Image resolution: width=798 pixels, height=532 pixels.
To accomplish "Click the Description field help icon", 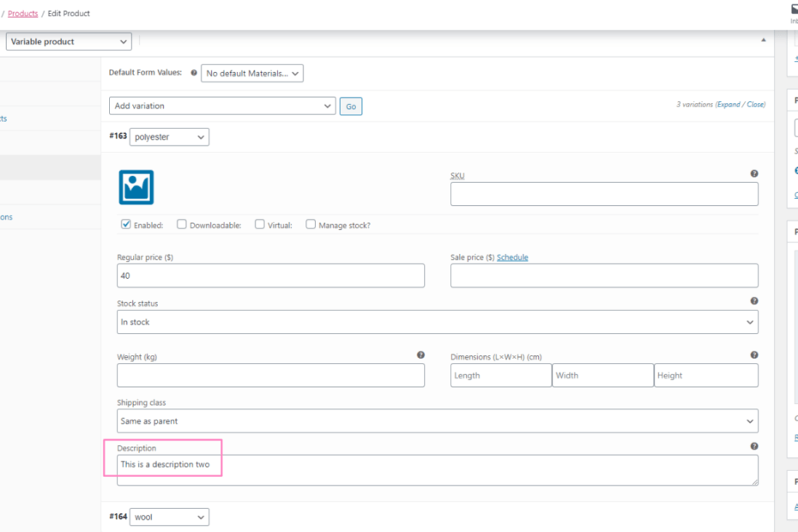I will point(754,446).
